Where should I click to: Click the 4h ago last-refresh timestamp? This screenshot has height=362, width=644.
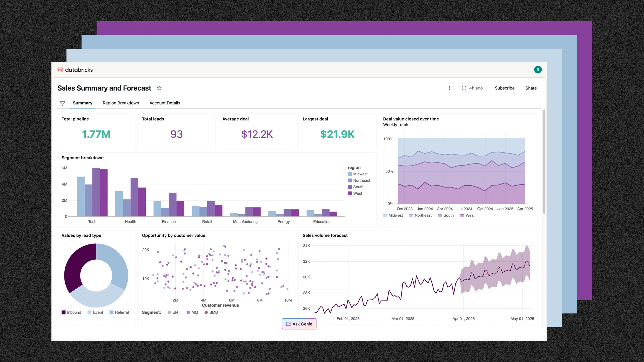coord(476,88)
